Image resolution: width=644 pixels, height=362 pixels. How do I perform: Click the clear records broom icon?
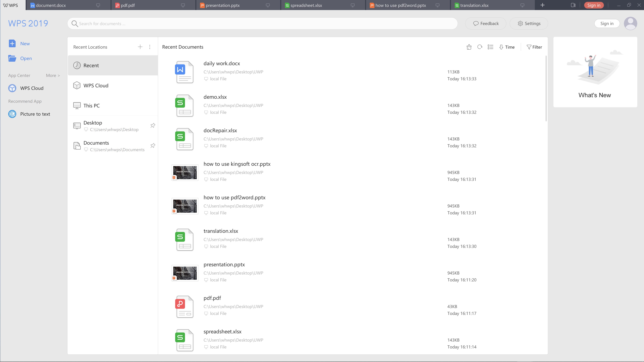pos(469,47)
